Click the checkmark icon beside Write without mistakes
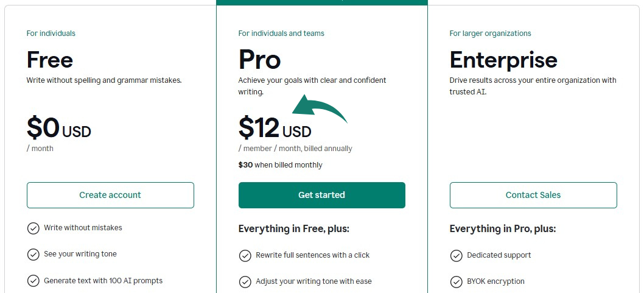 33,228
